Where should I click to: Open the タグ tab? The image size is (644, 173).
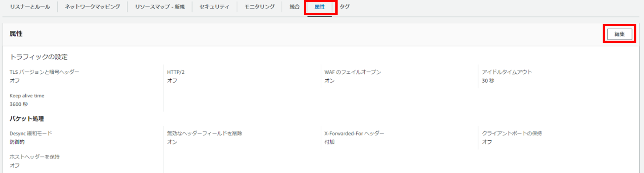tap(345, 7)
